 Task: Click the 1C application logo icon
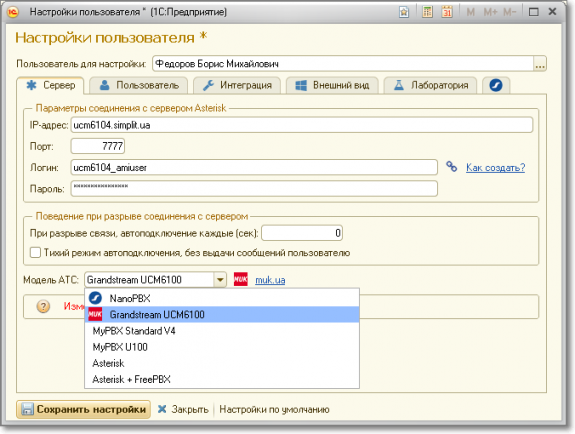point(13,12)
